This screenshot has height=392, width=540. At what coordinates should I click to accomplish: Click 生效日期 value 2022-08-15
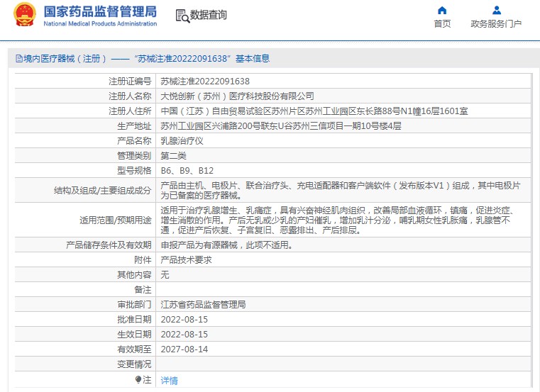point(184,334)
